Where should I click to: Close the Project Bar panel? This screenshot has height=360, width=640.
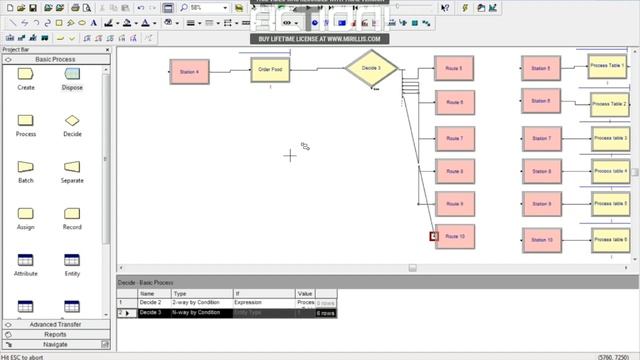coord(107,50)
